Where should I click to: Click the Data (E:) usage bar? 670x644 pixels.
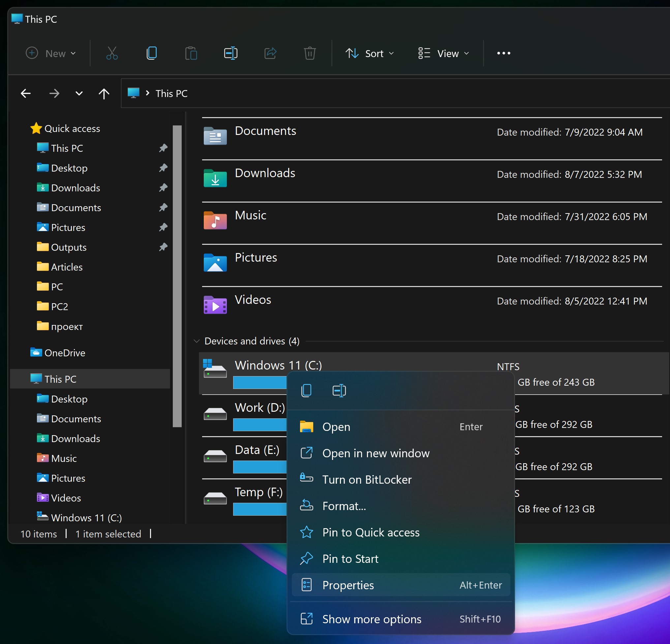[260, 467]
